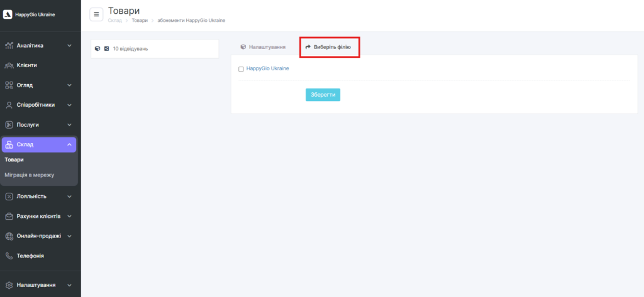The width and height of the screenshot is (644, 297).
Task: Open Міграція в мережу submenu item
Action: click(x=30, y=175)
